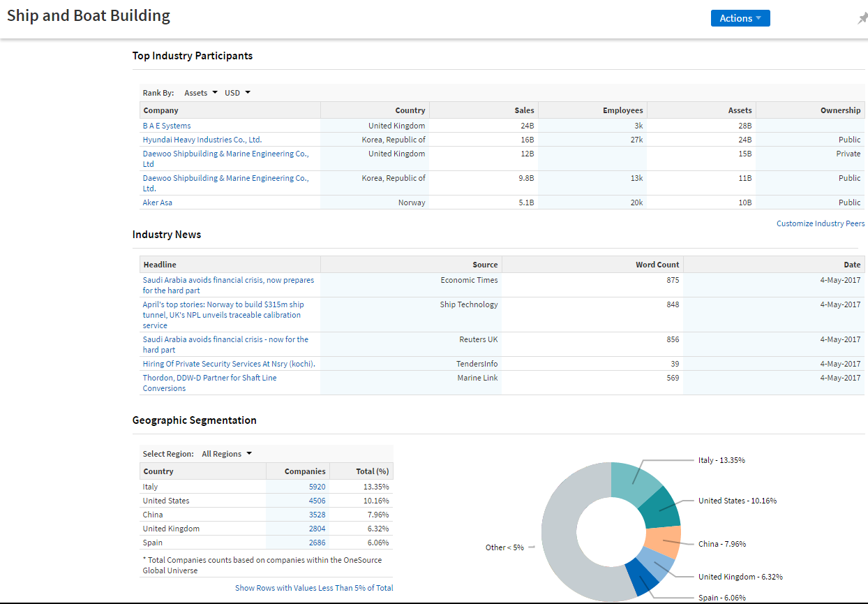This screenshot has width=868, height=604.
Task: Change the Rank By Assets dropdown
Action: pos(201,93)
